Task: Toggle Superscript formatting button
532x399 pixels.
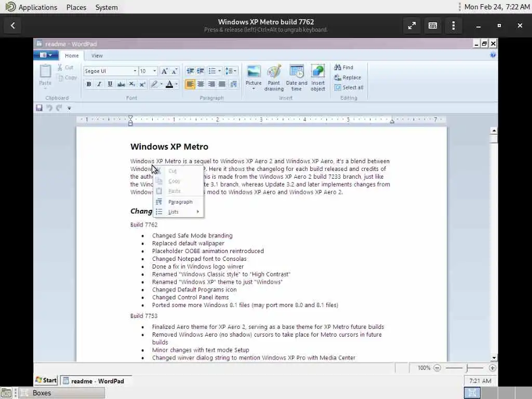Action: click(142, 84)
